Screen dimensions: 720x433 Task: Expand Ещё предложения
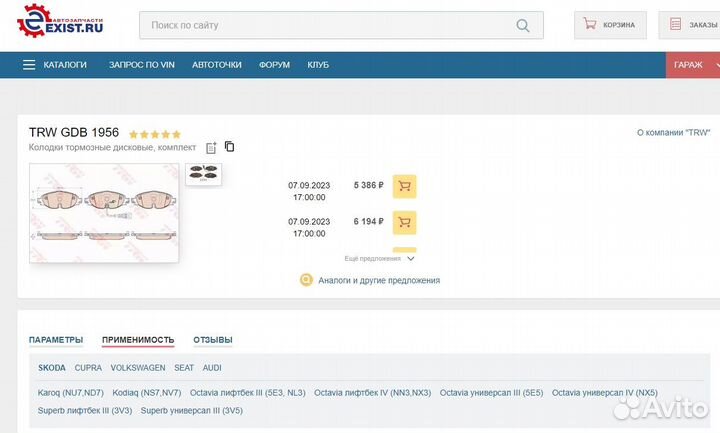point(378,258)
